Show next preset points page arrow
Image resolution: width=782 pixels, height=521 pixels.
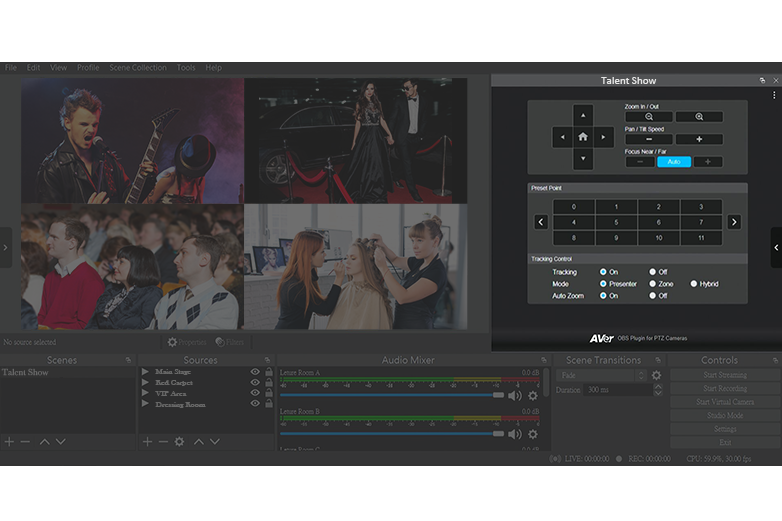click(734, 222)
